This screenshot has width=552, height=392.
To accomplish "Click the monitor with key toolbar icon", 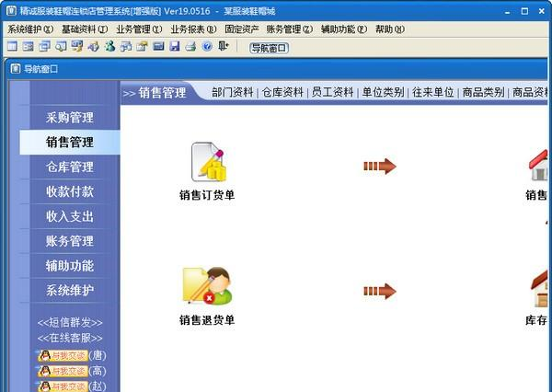I will point(77,46).
